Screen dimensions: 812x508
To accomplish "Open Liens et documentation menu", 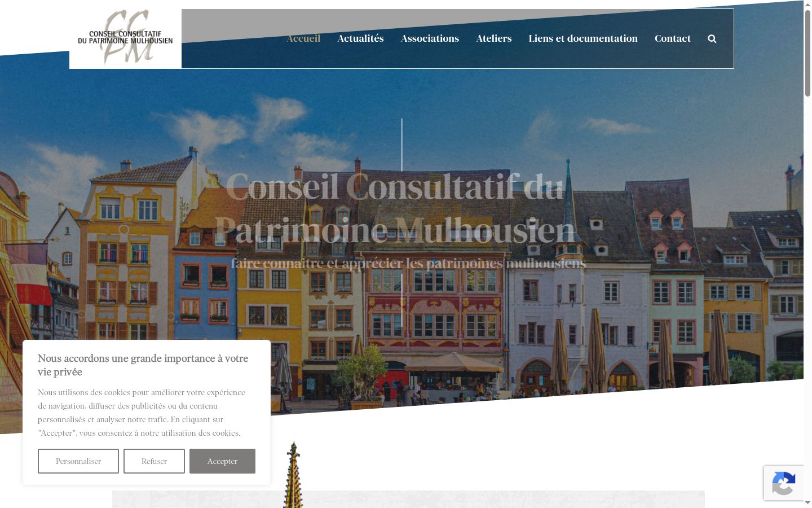I will 583,38.
